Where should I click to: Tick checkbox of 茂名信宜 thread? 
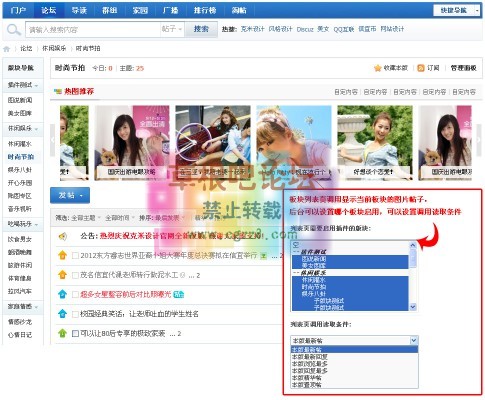[75, 275]
